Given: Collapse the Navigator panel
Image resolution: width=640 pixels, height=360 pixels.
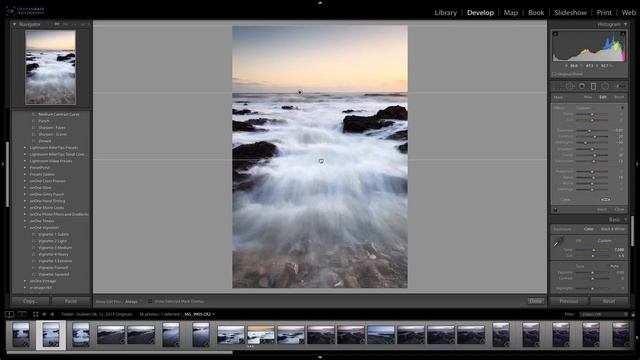Looking at the screenshot, I should click(14, 24).
